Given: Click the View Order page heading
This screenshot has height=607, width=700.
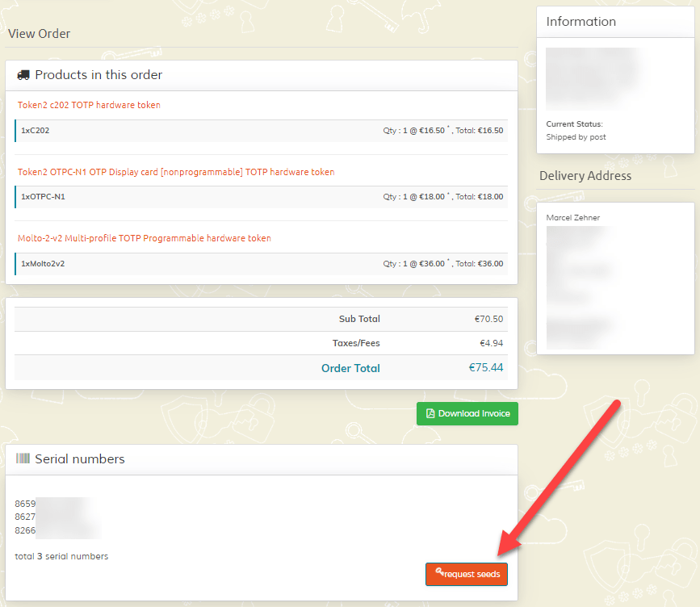Looking at the screenshot, I should tap(39, 34).
